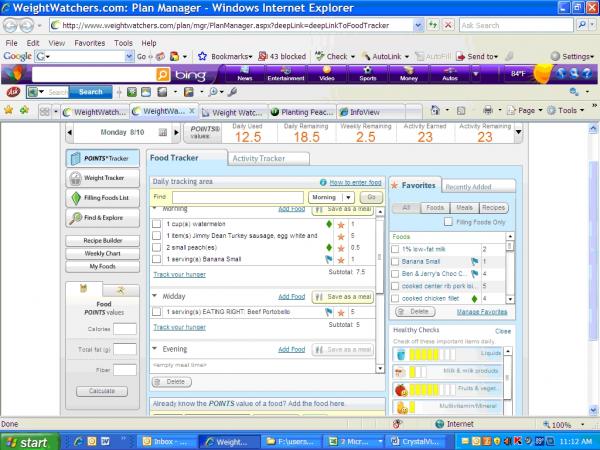Check the 2 small peach(es) checkbox
Image resolution: width=600 pixels, height=450 pixels.
(x=157, y=248)
